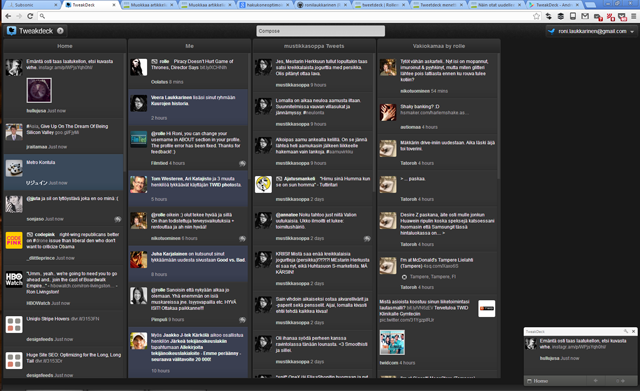This screenshot has width=640, height=391.
Task: Open the purple image thumbnail in Home column
Action: 39,90
